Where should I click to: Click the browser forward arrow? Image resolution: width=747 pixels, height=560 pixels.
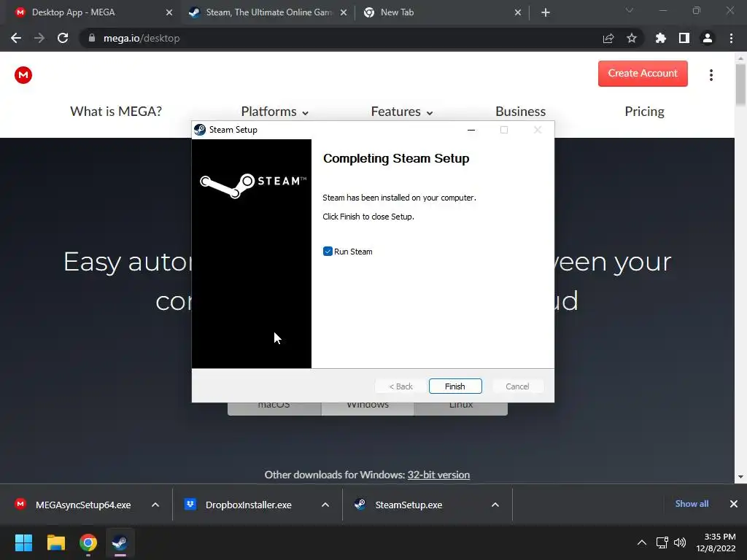pos(39,38)
